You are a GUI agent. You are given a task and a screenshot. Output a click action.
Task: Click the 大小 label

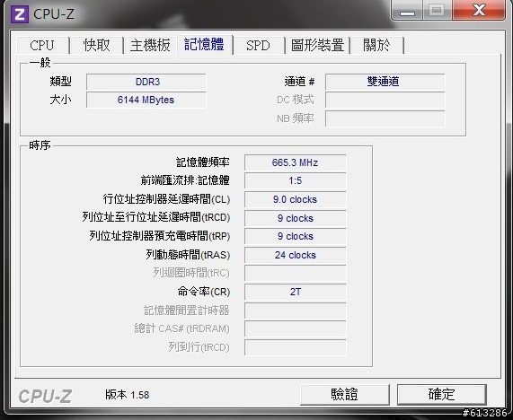60,100
